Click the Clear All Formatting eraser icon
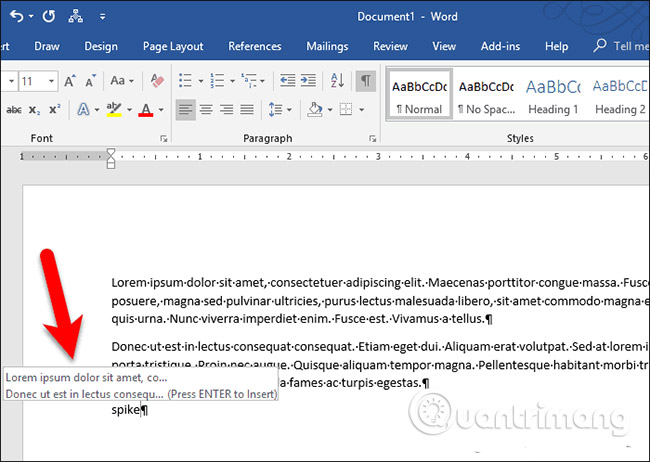The height and width of the screenshot is (462, 650). [x=156, y=81]
